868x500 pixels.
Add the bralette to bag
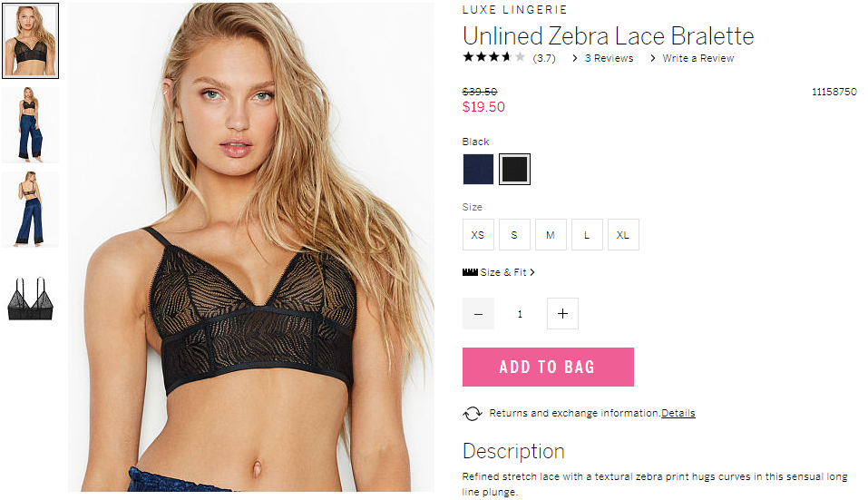point(548,368)
